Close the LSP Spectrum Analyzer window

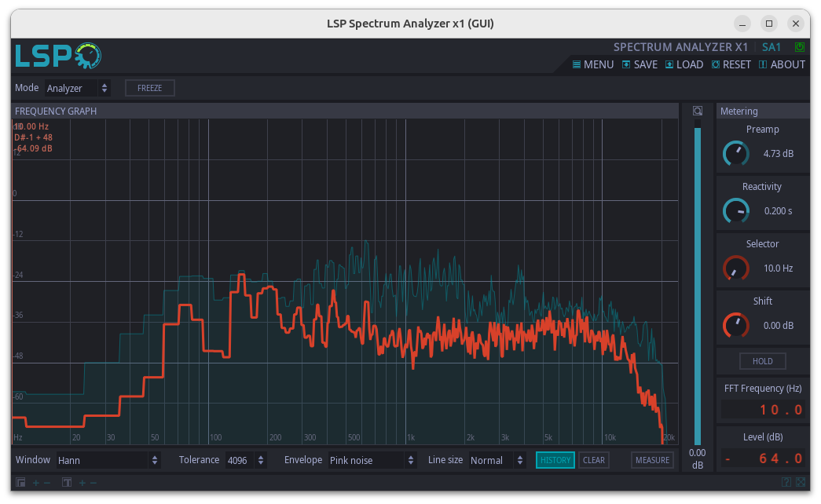coord(795,24)
